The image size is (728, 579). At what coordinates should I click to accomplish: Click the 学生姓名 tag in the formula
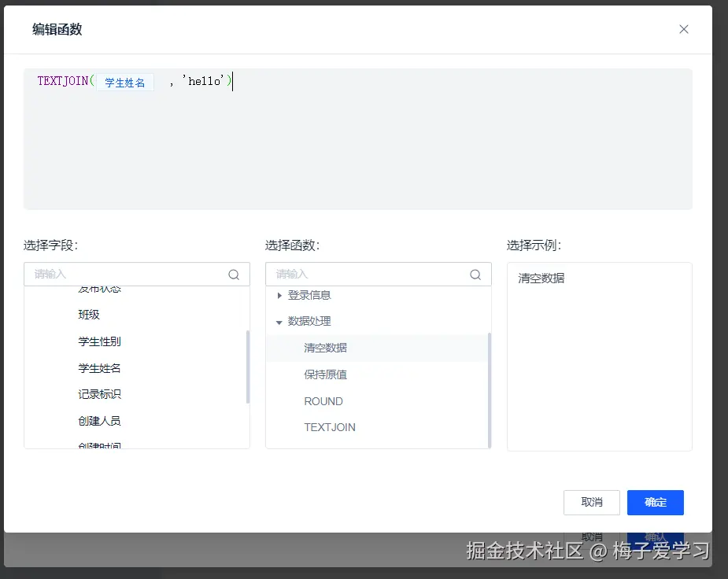(125, 83)
